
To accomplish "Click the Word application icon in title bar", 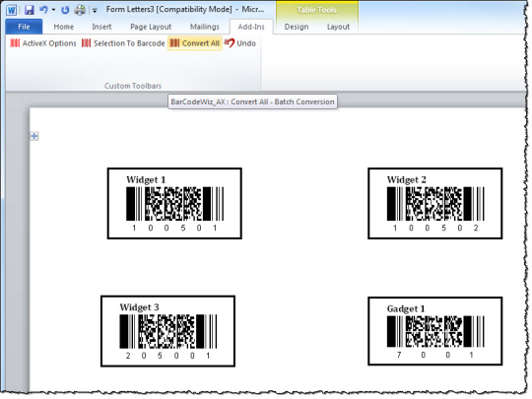I will tap(11, 10).
